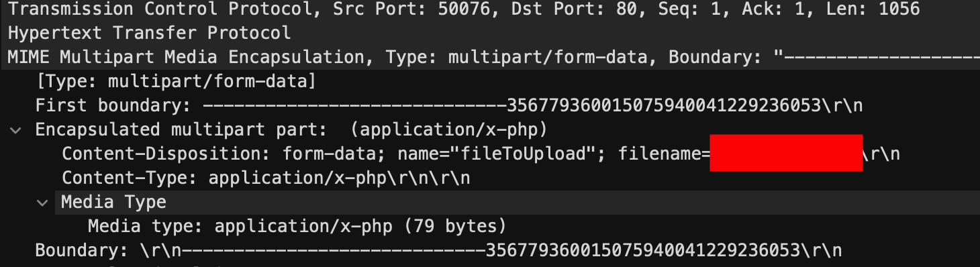980x267 pixels.
Task: Click the red redacted filename box
Action: point(786,153)
